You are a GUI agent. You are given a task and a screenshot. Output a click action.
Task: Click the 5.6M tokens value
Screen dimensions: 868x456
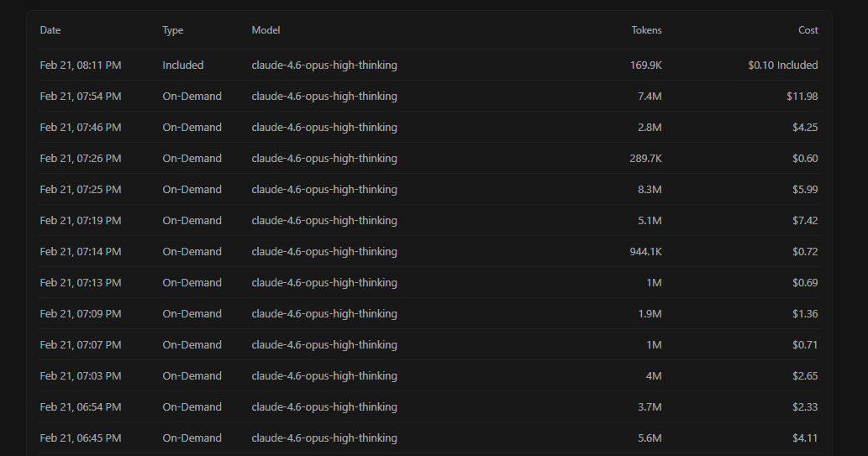[x=650, y=438]
